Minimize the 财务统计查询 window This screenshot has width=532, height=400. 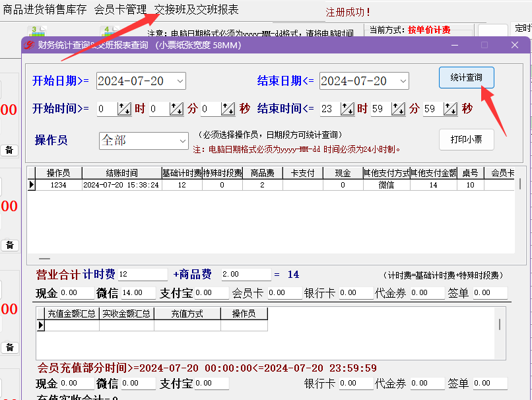(x=455, y=45)
